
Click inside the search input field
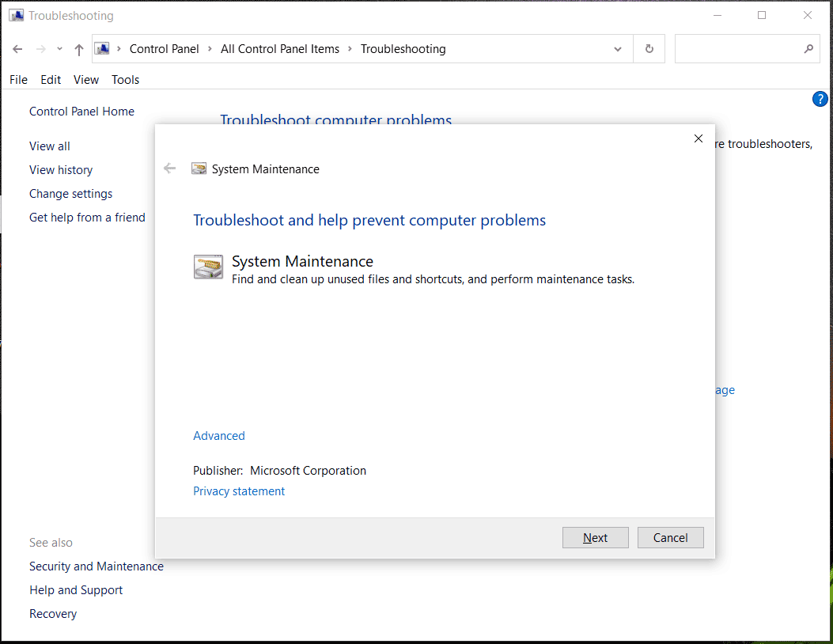pyautogui.click(x=736, y=48)
